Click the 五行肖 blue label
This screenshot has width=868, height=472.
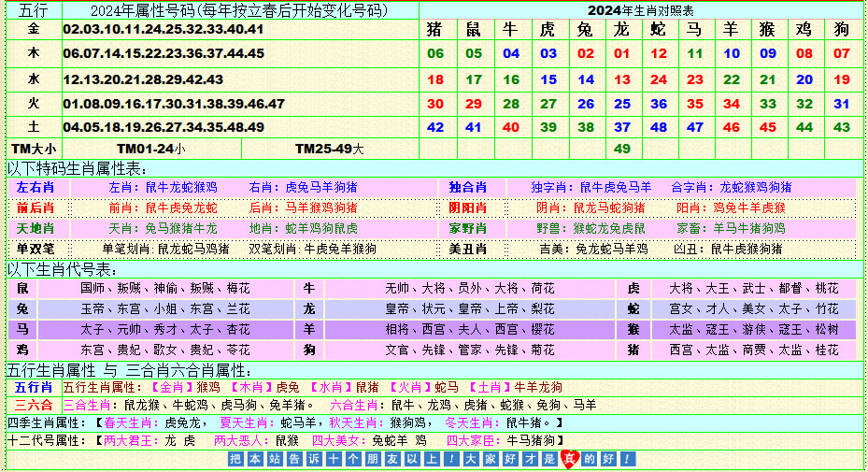click(x=33, y=387)
